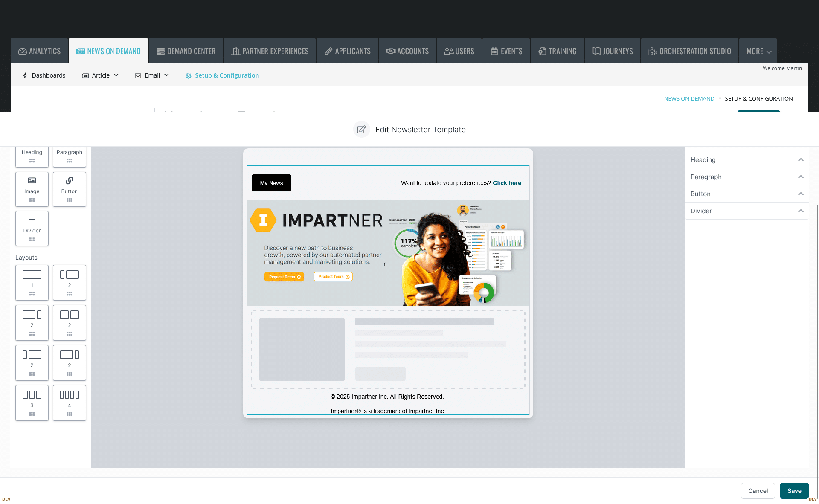Open the Analytics tab

[x=39, y=51]
